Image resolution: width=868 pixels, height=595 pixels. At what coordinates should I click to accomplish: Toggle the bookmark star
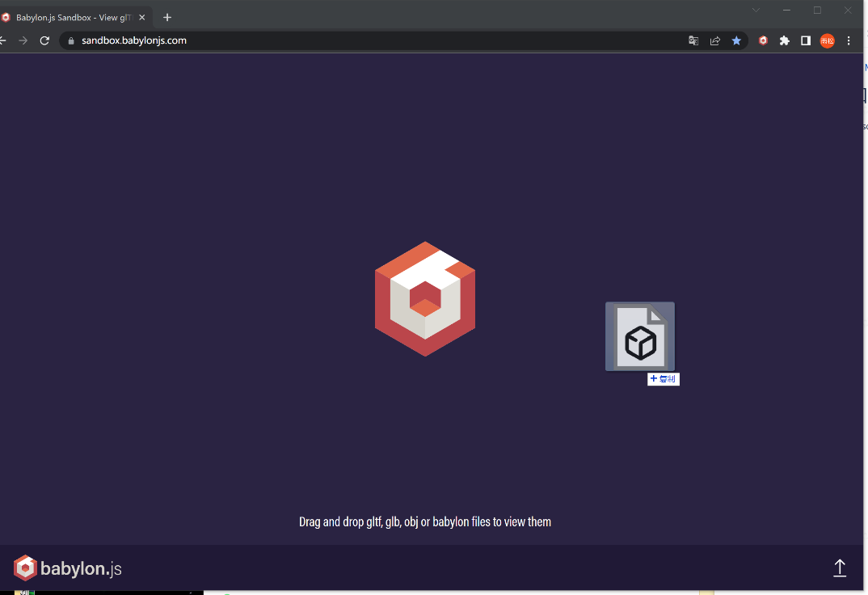pos(736,40)
